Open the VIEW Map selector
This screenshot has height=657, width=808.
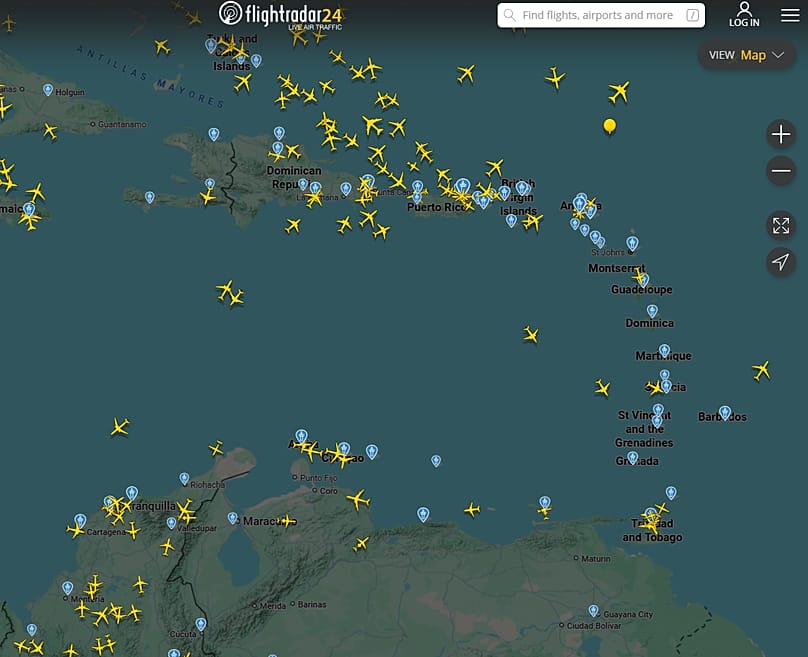[746, 54]
